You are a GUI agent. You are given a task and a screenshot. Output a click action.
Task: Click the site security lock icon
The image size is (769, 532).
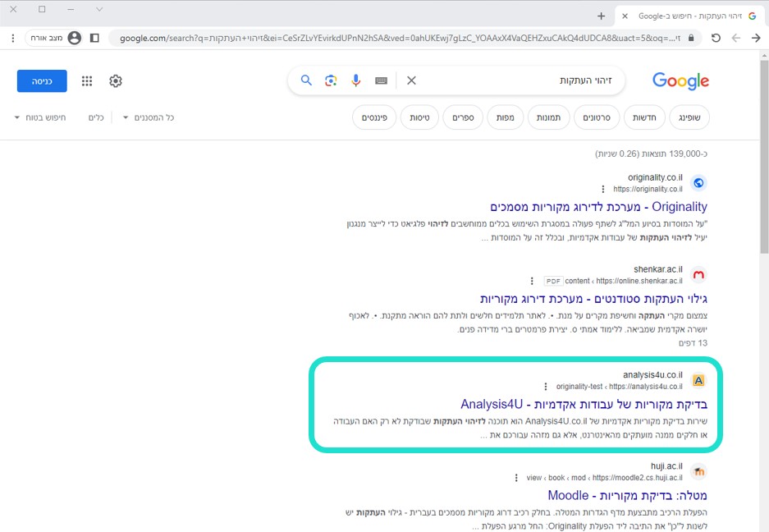[691, 38]
